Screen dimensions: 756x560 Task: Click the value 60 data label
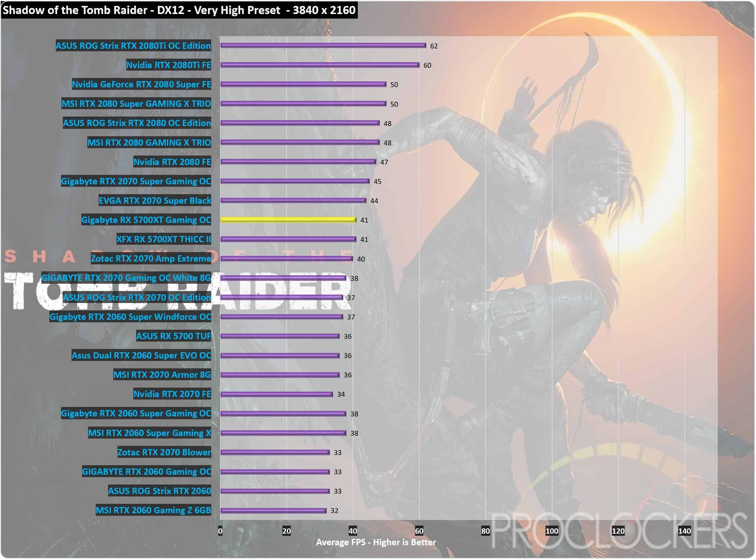coord(427,65)
